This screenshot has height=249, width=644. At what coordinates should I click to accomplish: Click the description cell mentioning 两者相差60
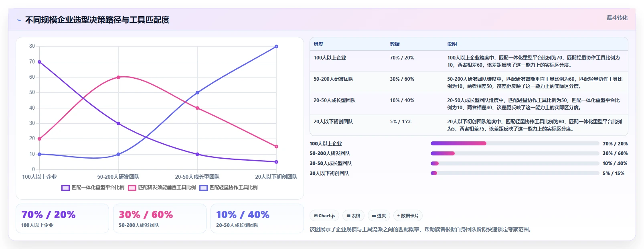(x=535, y=61)
